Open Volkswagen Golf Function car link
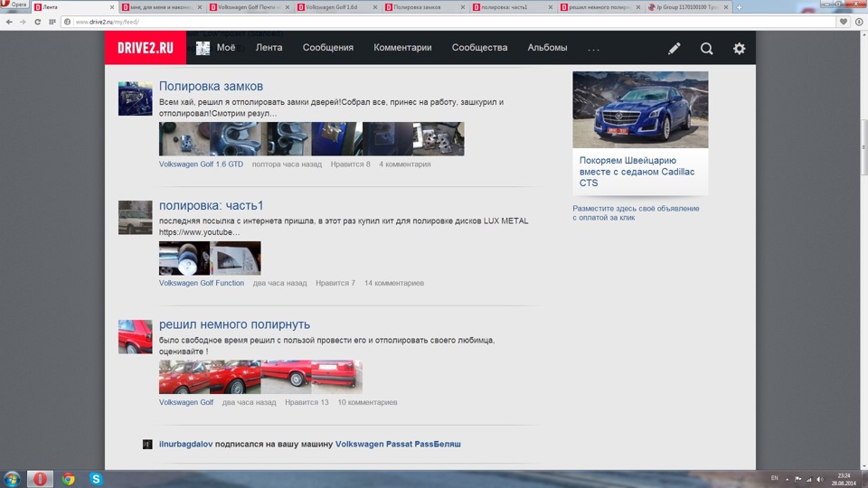The height and width of the screenshot is (488, 868). point(202,283)
